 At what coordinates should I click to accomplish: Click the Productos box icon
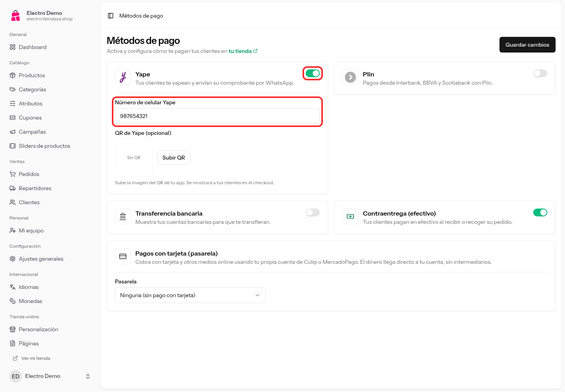pyautogui.click(x=13, y=75)
